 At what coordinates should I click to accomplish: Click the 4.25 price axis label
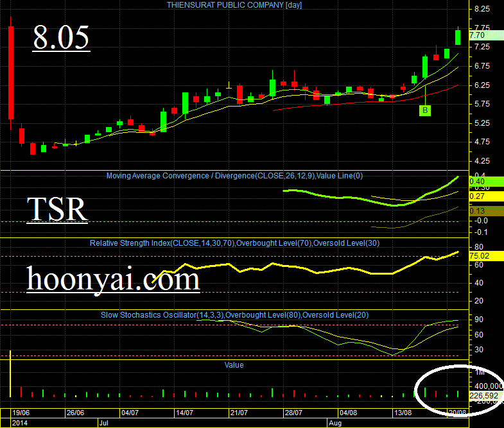(482, 161)
